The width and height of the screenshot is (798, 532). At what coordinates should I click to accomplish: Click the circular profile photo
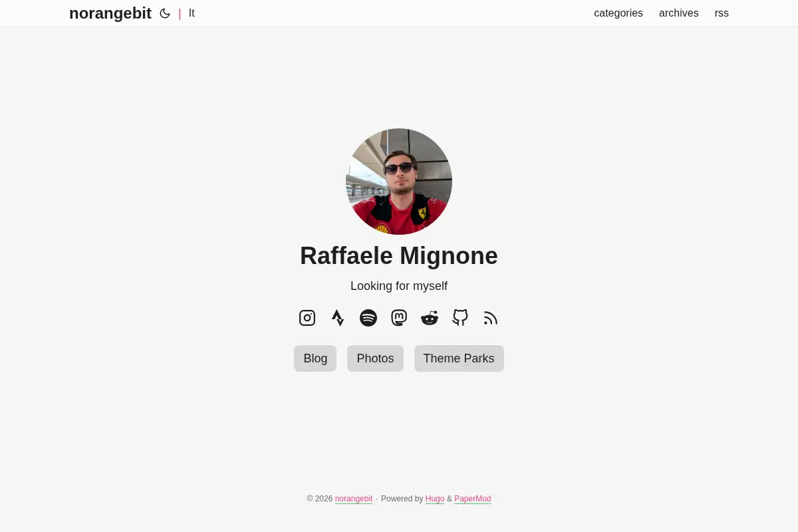pyautogui.click(x=399, y=182)
